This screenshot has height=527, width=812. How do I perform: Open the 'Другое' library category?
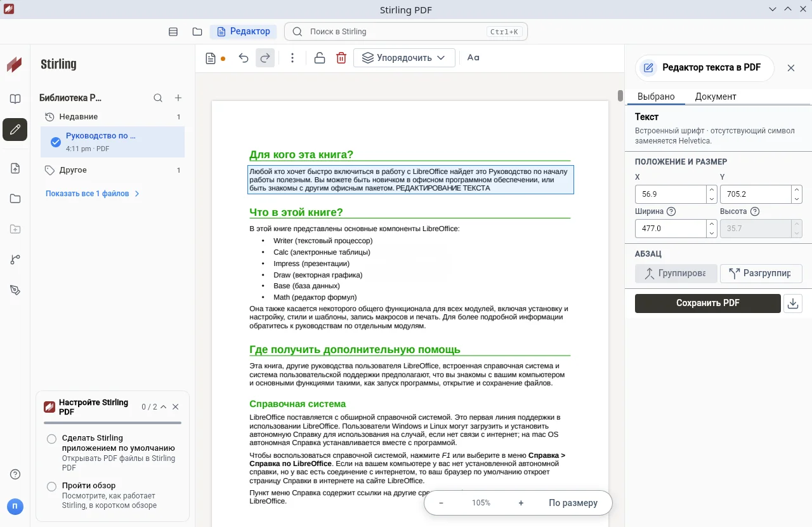pyautogui.click(x=113, y=170)
